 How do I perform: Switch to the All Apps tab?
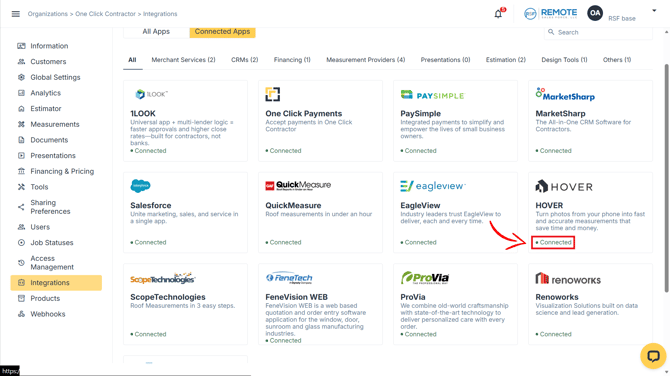coord(156,32)
